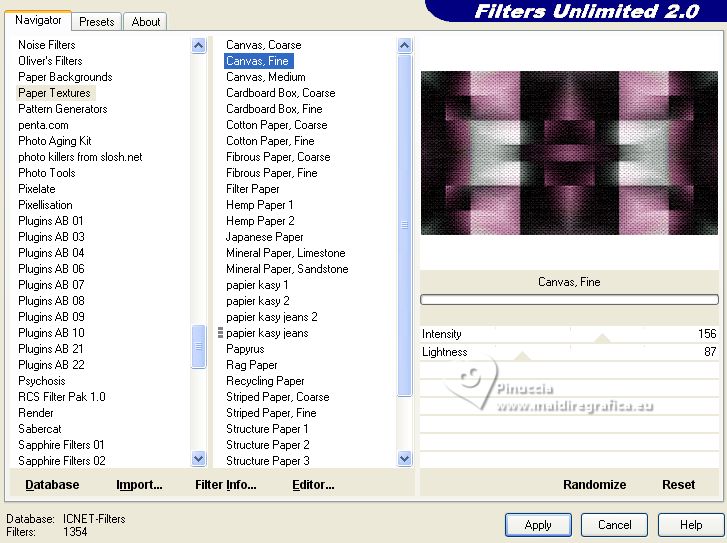Switch to the Navigator tab
The image size is (727, 543).
point(38,20)
